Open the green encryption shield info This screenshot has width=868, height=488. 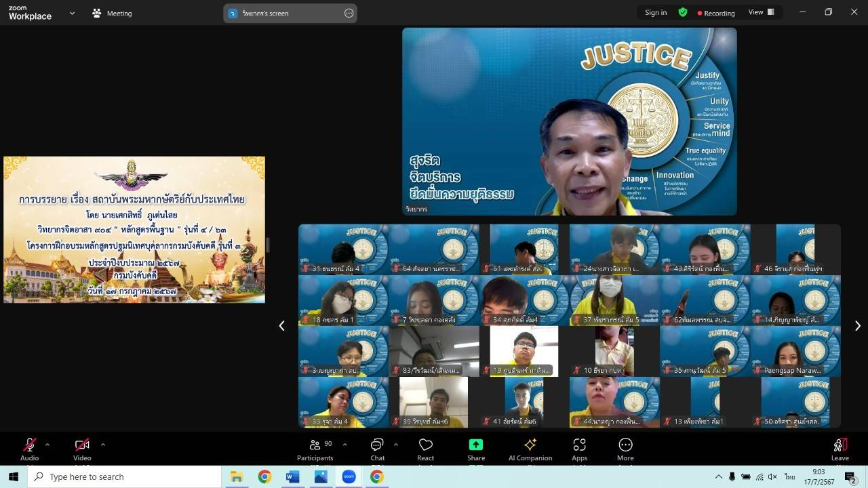[683, 12]
